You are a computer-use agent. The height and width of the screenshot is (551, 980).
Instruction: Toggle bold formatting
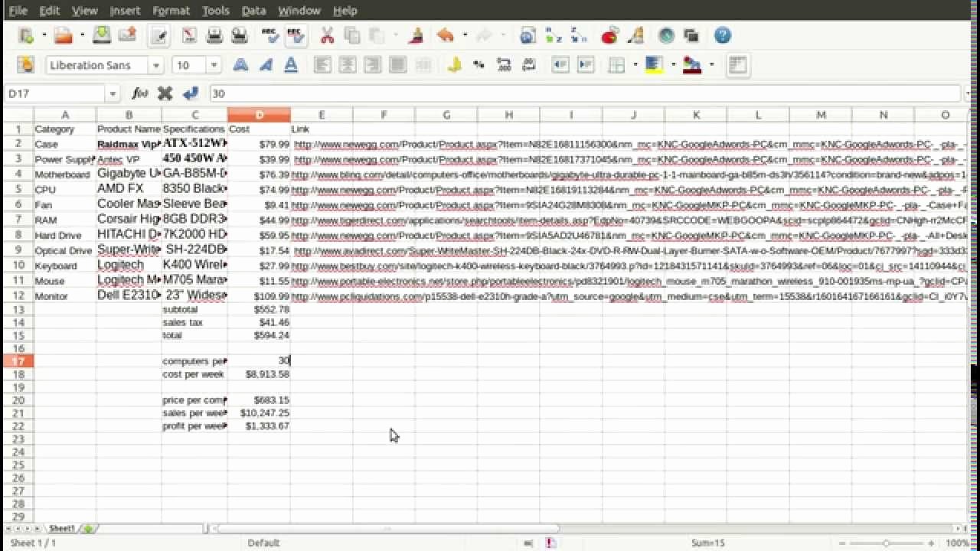pos(240,65)
